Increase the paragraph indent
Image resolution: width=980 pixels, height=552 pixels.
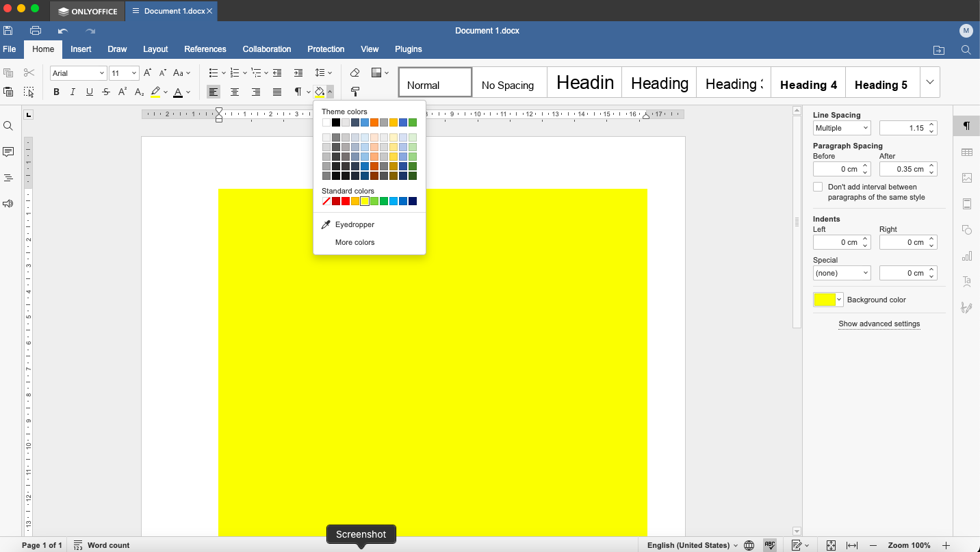[x=298, y=73]
